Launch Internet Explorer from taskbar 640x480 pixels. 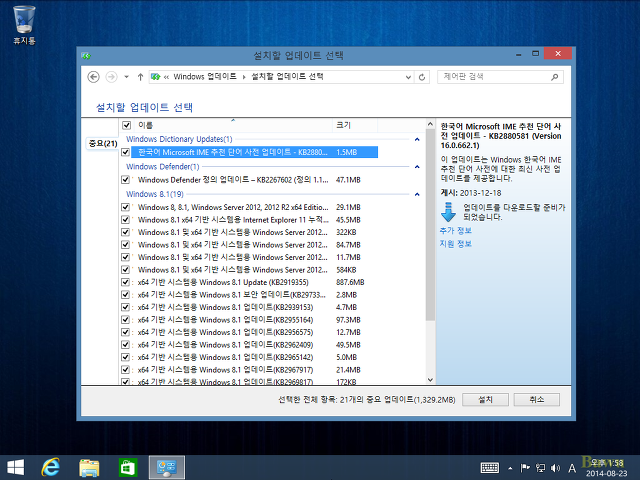point(51,467)
